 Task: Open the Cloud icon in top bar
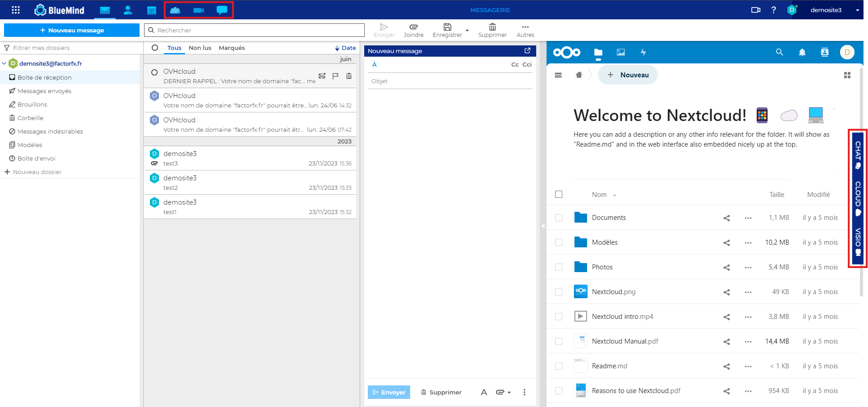[175, 10]
